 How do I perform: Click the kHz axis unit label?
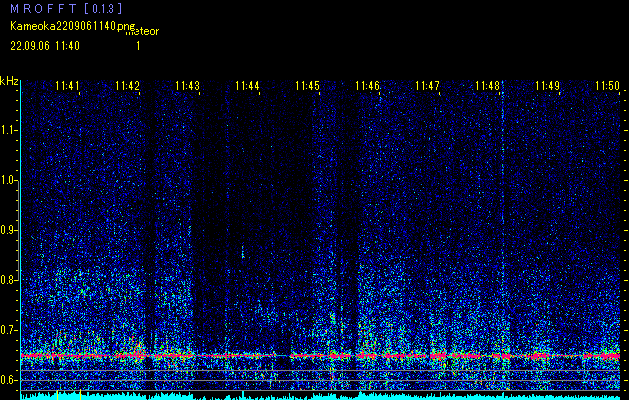pyautogui.click(x=9, y=81)
